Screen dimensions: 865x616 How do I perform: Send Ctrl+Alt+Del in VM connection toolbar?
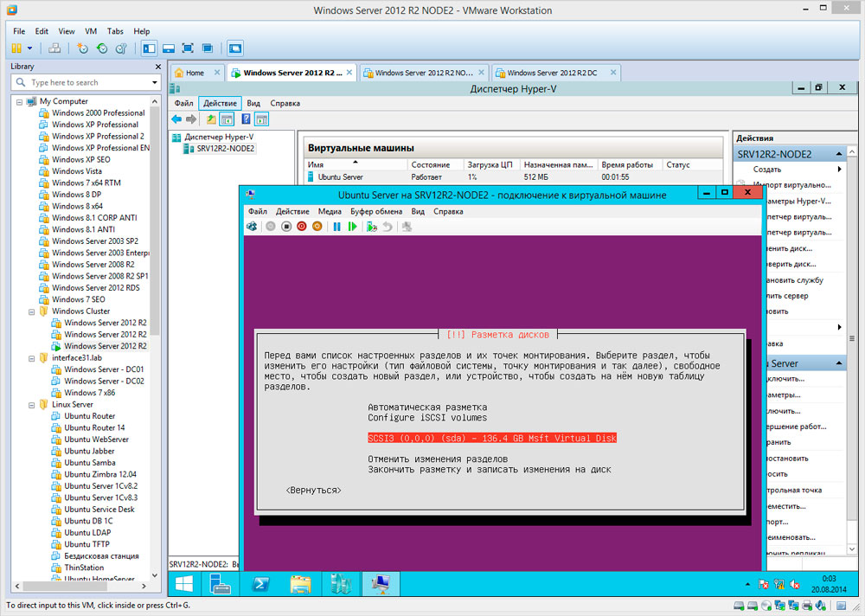(252, 227)
